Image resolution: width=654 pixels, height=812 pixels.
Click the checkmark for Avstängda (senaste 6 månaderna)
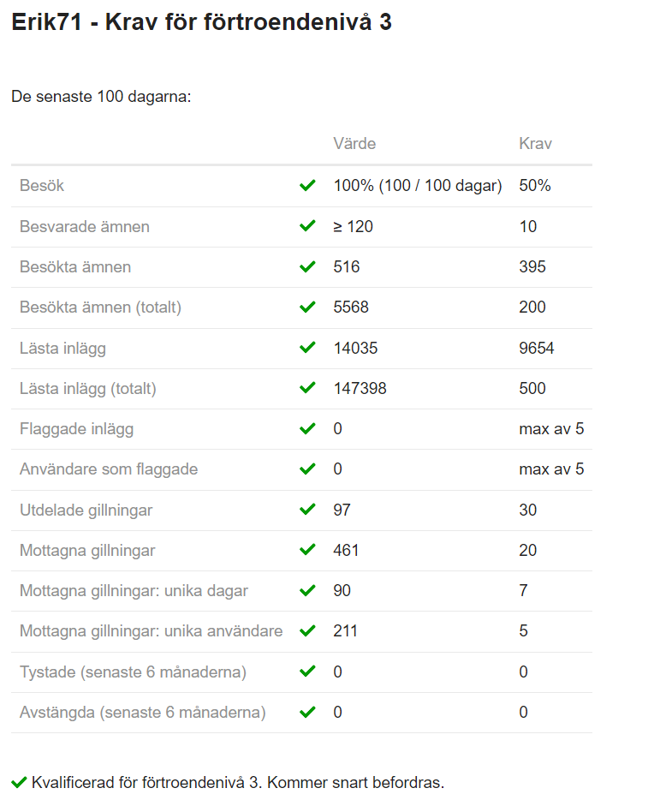[x=307, y=712]
